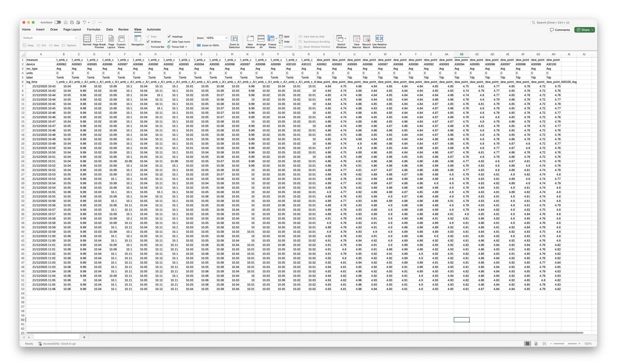
Task: Open Page Break Preview view
Action: 99,39
